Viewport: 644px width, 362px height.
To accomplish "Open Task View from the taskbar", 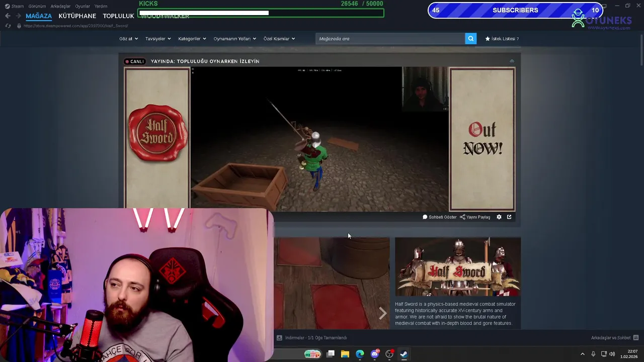I will point(331,354).
